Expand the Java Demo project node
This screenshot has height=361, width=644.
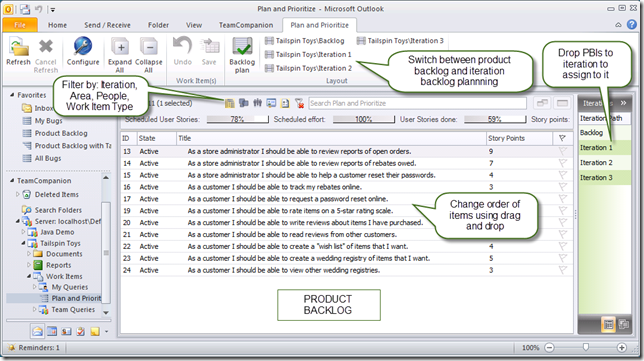point(23,232)
